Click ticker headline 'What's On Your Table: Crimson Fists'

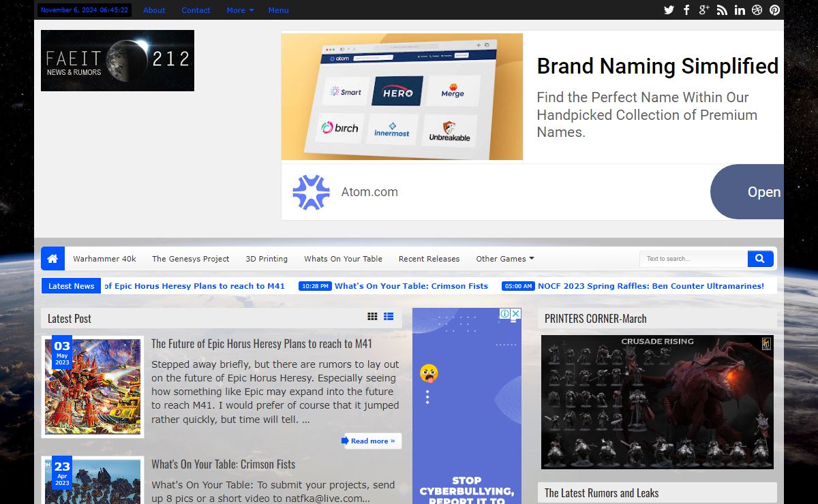[x=411, y=286]
